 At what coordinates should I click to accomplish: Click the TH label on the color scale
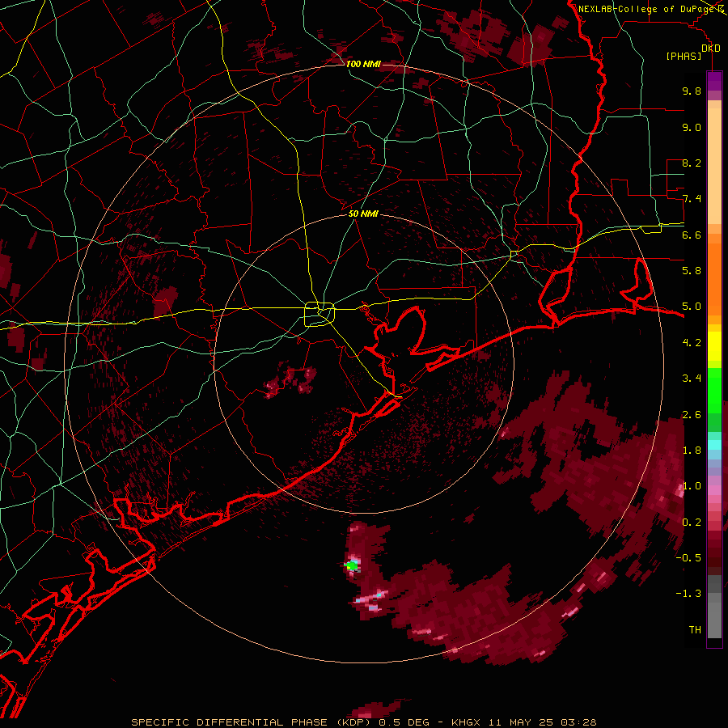(695, 630)
